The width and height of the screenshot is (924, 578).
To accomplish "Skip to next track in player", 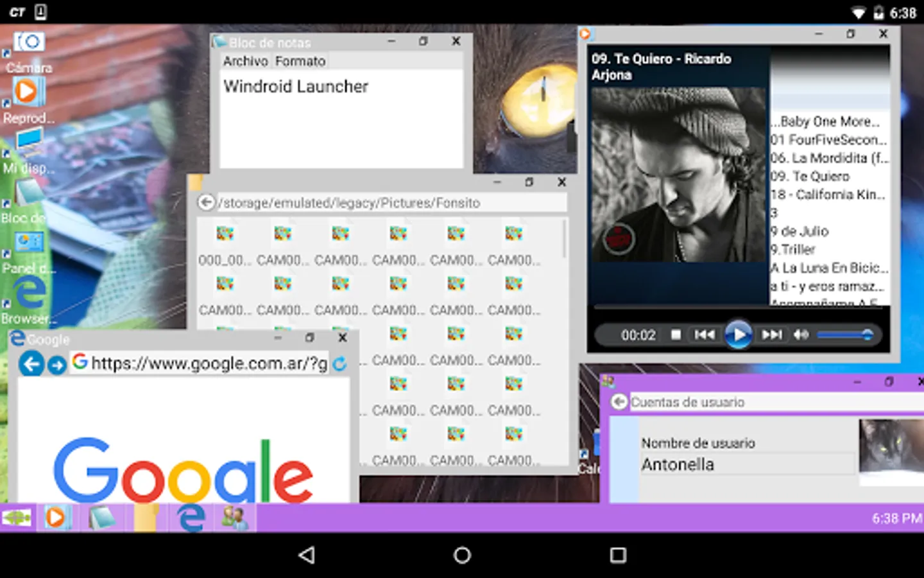I will pyautogui.click(x=772, y=335).
